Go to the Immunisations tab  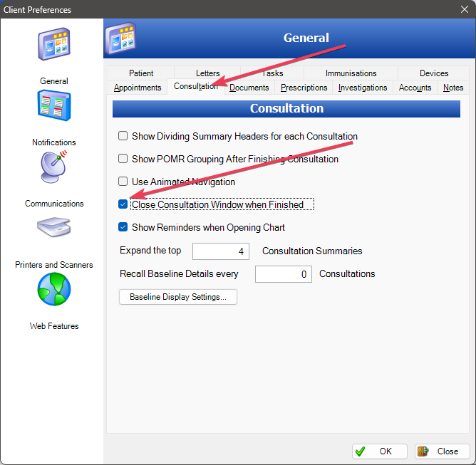pos(351,73)
